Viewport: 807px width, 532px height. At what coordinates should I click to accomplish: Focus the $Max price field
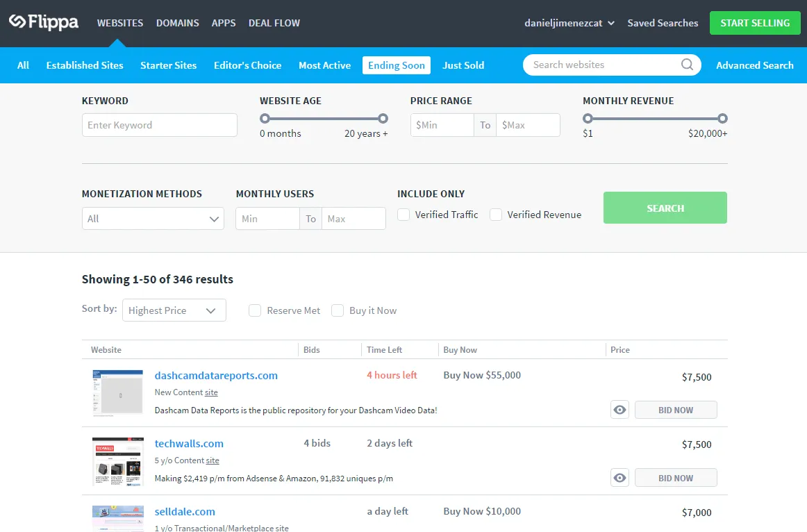click(x=528, y=125)
